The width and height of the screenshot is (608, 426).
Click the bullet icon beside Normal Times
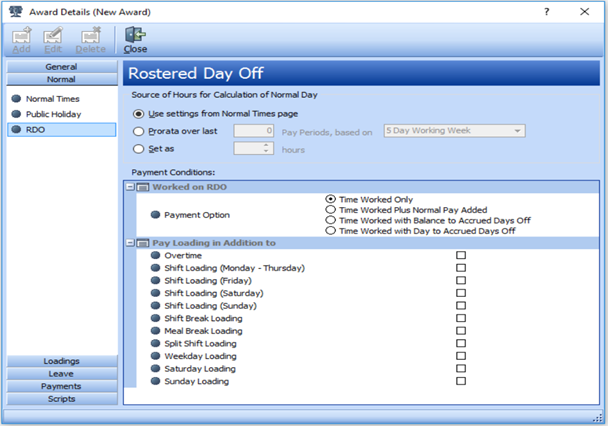click(16, 99)
